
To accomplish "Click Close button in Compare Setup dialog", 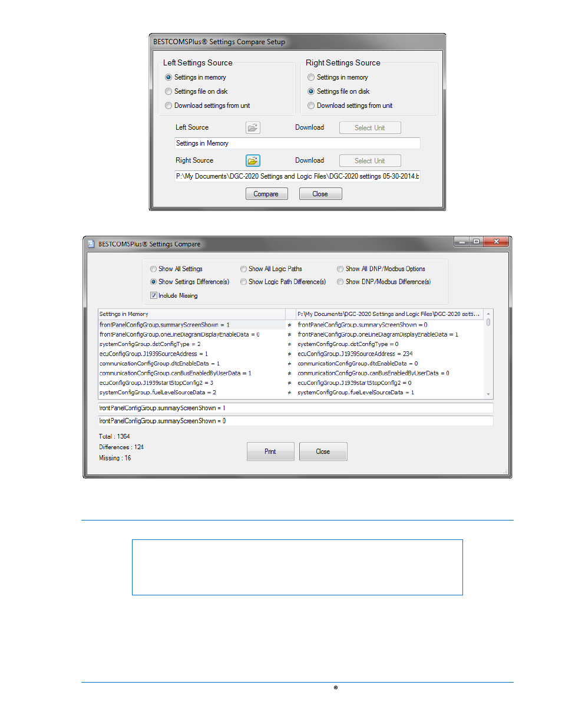I will (x=320, y=194).
